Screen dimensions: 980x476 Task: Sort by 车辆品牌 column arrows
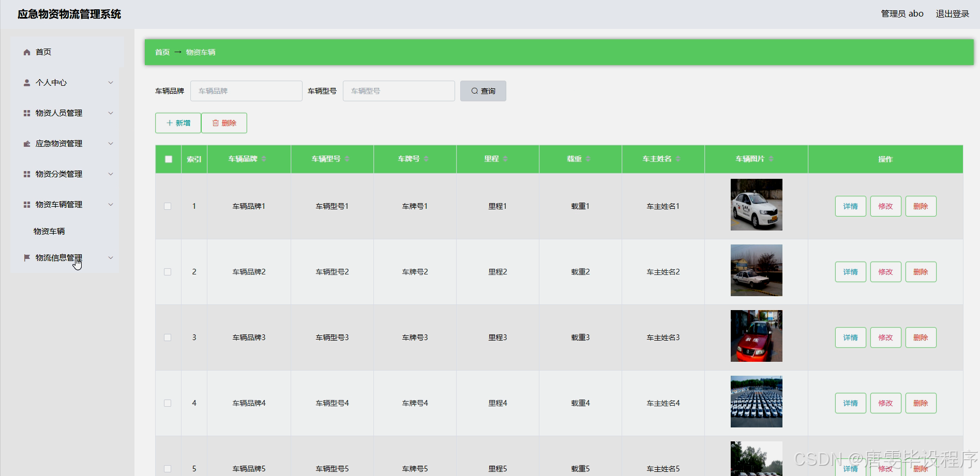[264, 159]
